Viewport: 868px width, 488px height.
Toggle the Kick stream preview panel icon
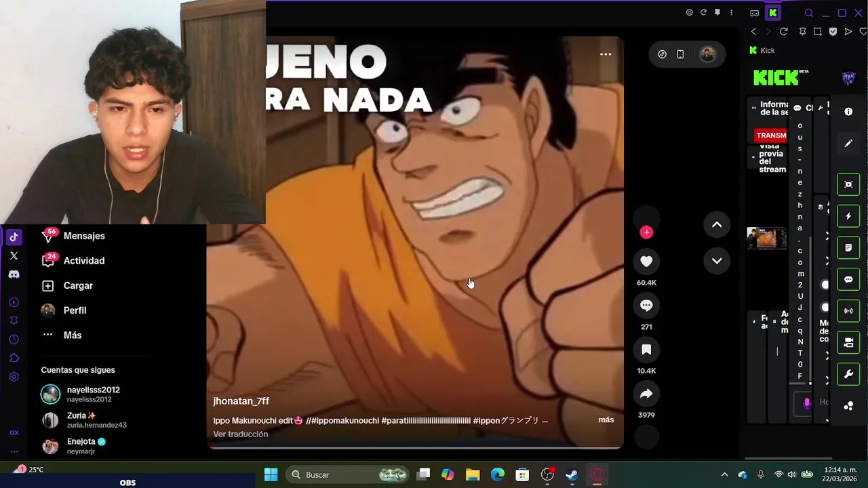pyautogui.click(x=848, y=184)
